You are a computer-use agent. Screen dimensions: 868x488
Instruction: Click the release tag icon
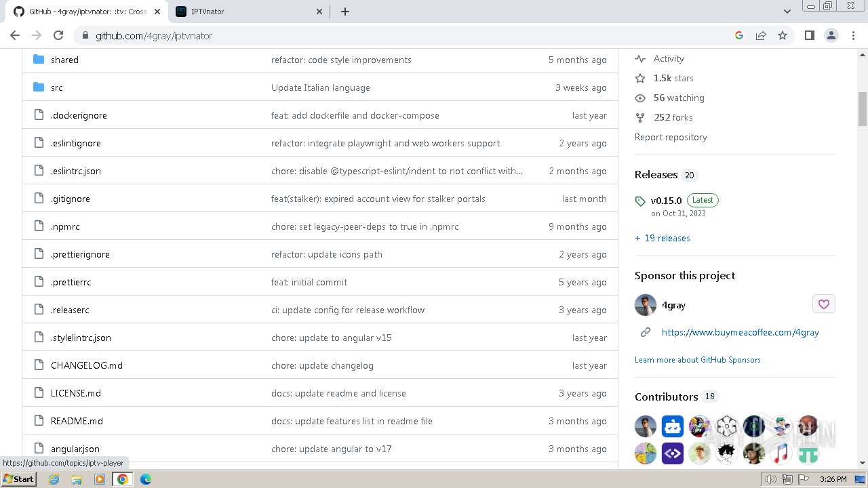click(640, 201)
